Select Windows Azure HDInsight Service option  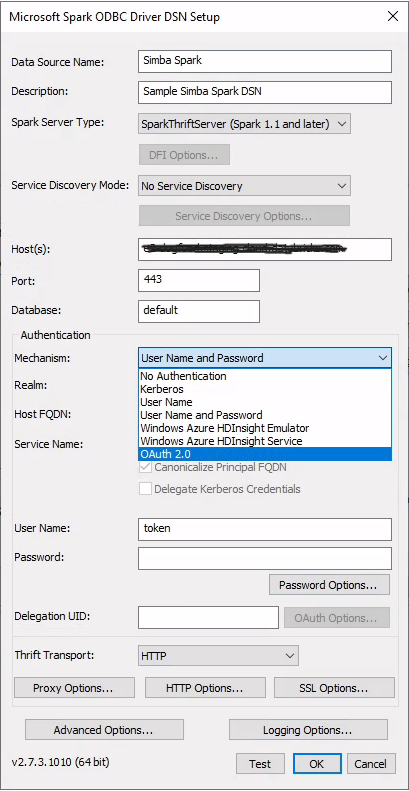click(x=264, y=441)
